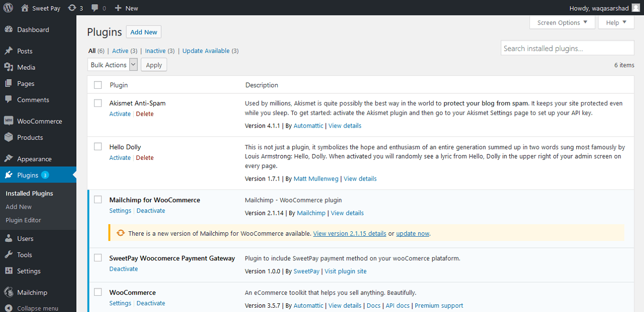644x312 pixels.
Task: Click the Description column header
Action: (262, 85)
